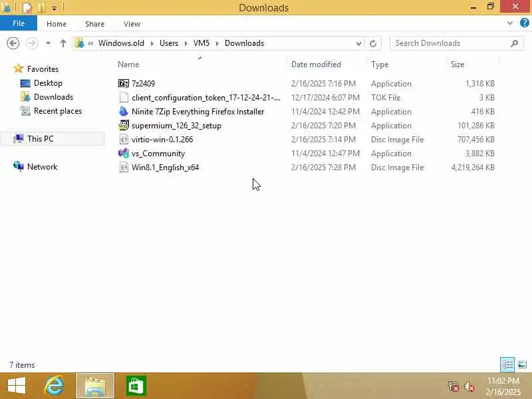Screen dimensions: 532x399
Task: Click File Explorer taskbar button
Action: click(95, 386)
